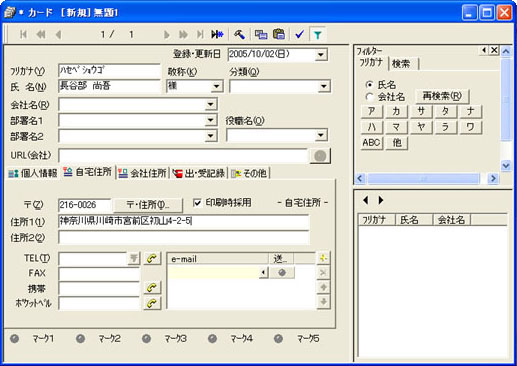Click the paste clipboard toolbar icon

click(279, 34)
